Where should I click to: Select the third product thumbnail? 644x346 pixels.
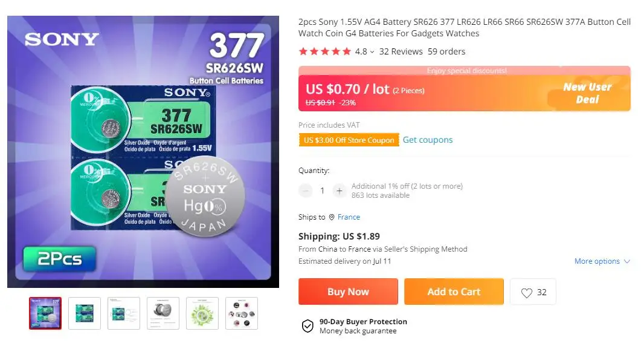124,313
